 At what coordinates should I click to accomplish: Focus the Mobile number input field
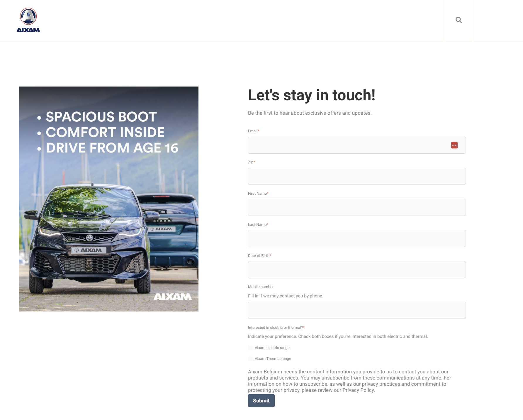357,310
